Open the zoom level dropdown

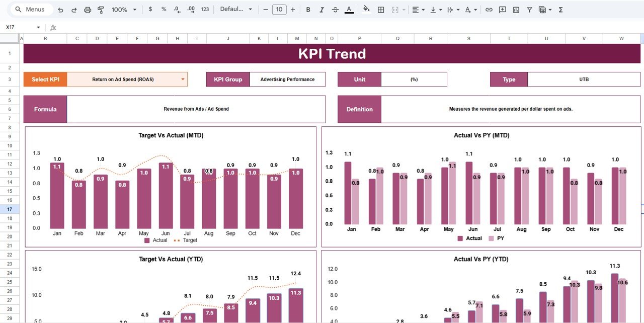[124, 9]
